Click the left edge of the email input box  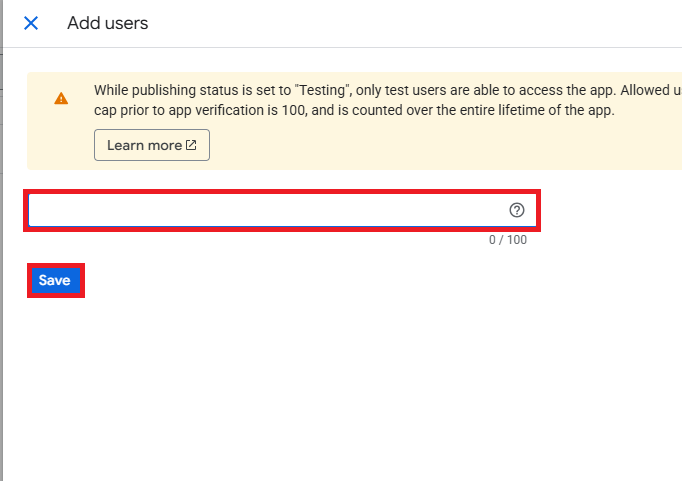(x=36, y=210)
